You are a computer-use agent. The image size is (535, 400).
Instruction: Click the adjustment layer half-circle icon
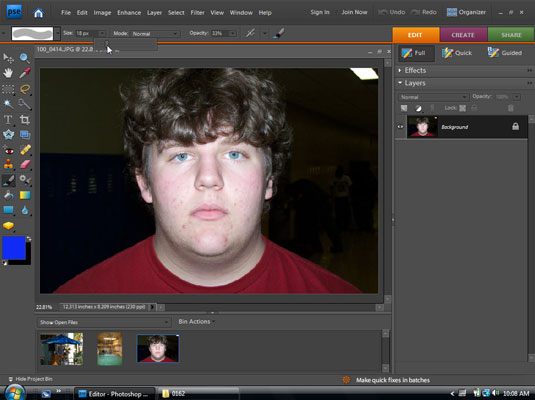[418, 108]
